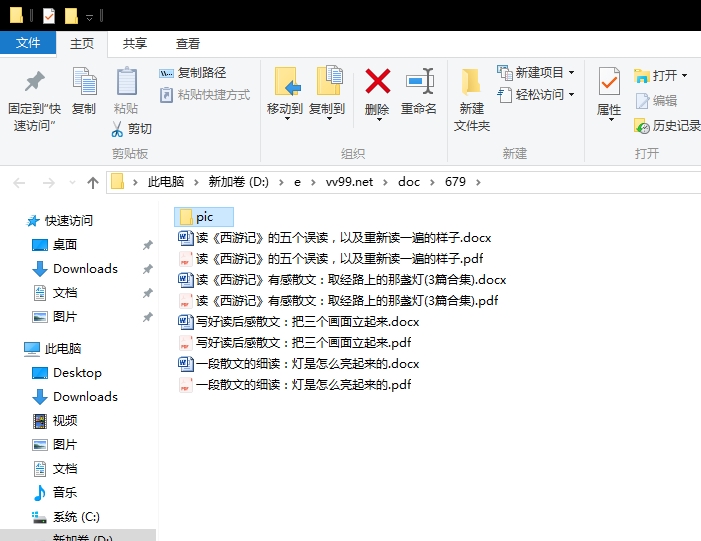701x541 pixels.
Task: Click 新加卷 (D:) breadcrumb in address bar
Action: (238, 182)
